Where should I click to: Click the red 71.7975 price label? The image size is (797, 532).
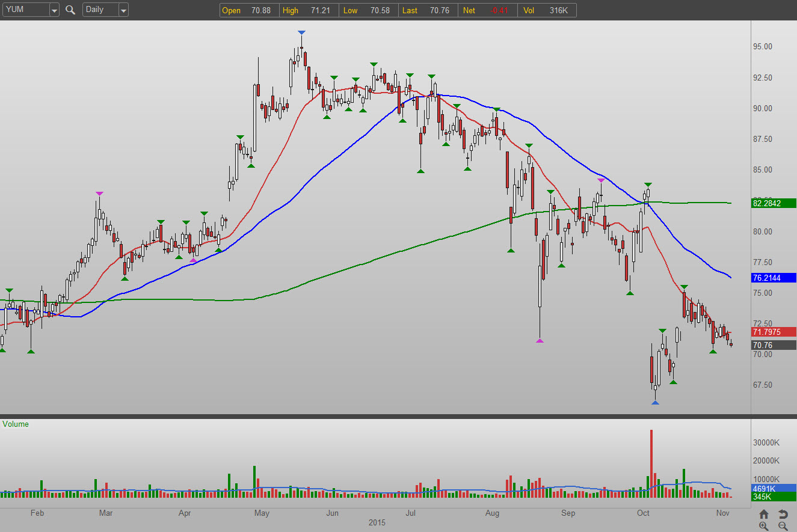click(774, 332)
